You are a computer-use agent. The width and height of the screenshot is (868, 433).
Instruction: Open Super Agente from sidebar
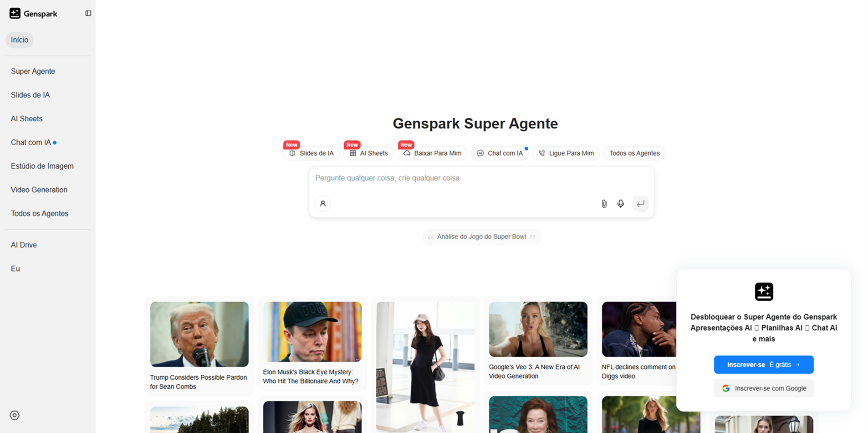(x=33, y=71)
